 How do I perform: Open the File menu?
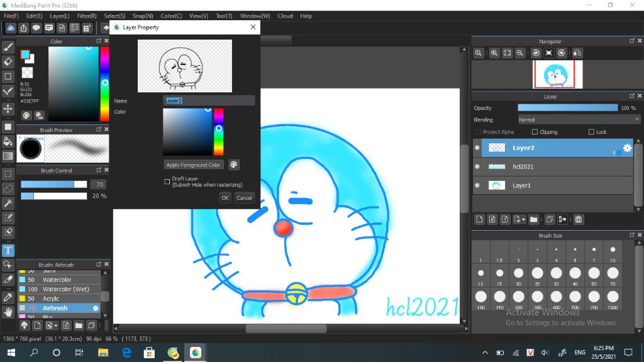pyautogui.click(x=11, y=16)
